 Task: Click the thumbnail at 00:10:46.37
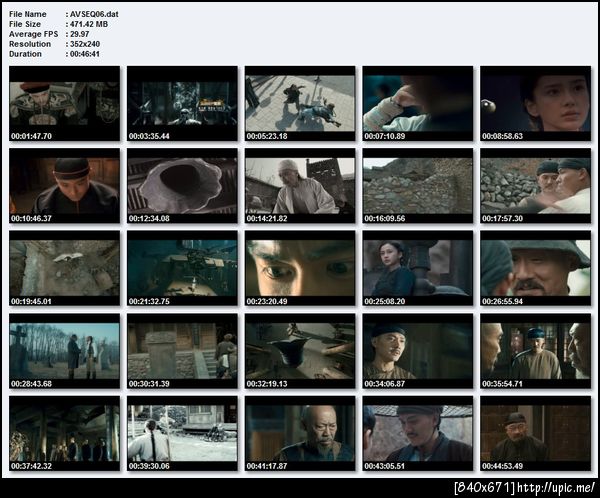[x=64, y=186]
